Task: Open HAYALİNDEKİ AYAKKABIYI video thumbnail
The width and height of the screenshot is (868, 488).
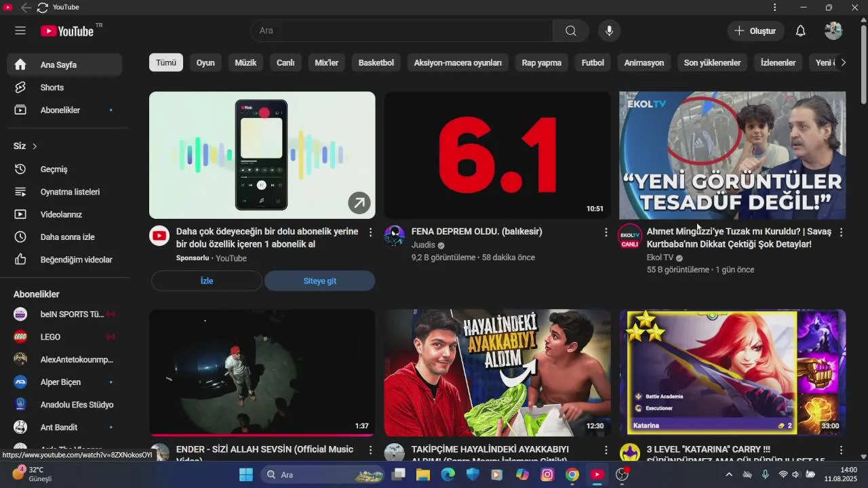Action: (x=497, y=372)
